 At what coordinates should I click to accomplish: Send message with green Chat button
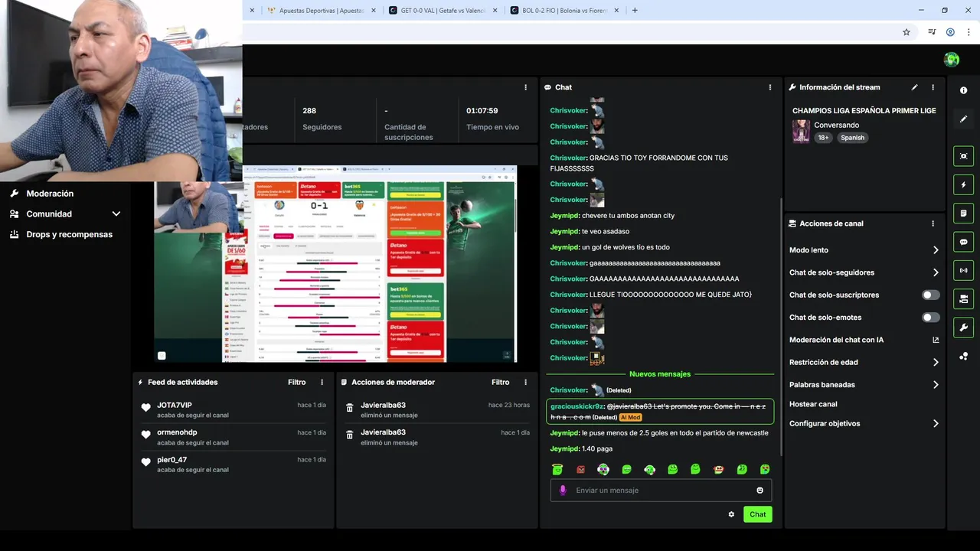click(757, 514)
